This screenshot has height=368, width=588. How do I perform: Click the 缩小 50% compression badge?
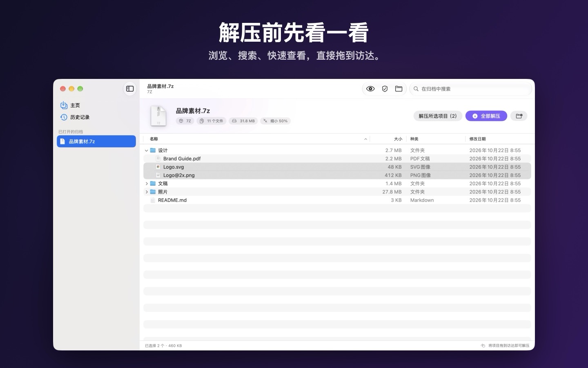[276, 121]
